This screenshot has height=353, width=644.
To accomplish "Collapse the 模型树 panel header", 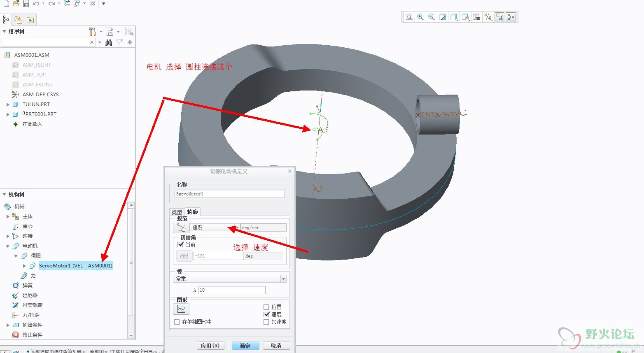I will pos(5,31).
